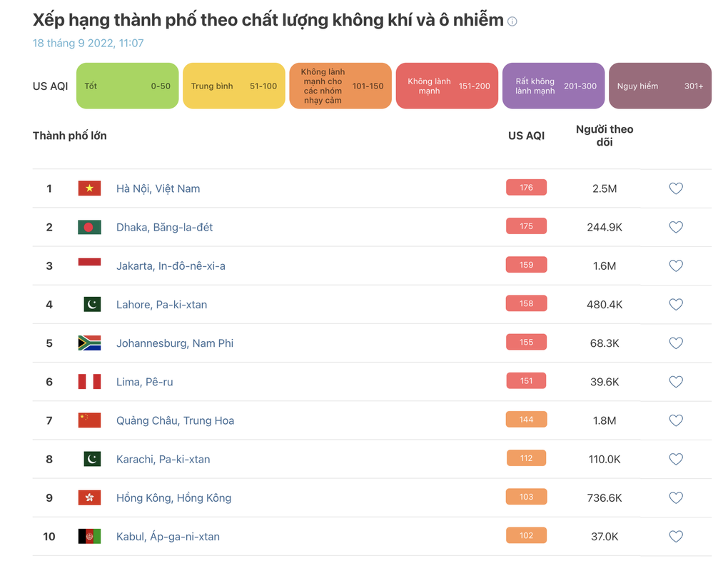Screen dimensions: 728x561
Task: Favorite Hà Nội with the heart icon
Action: click(x=676, y=188)
